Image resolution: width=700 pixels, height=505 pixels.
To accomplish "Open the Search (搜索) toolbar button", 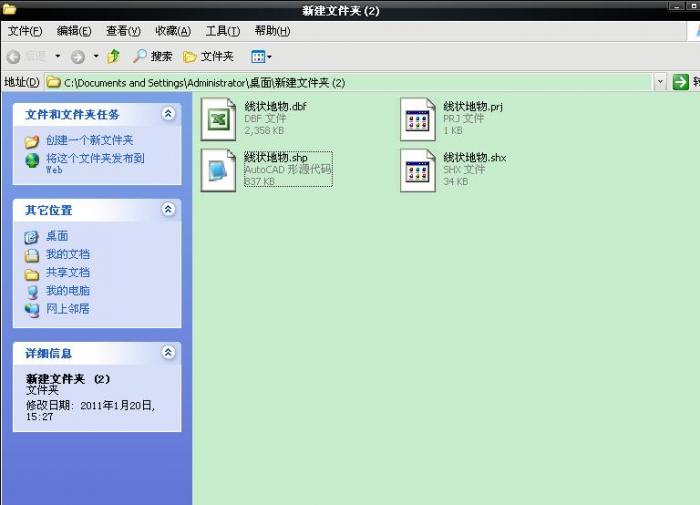I will pyautogui.click(x=152, y=57).
